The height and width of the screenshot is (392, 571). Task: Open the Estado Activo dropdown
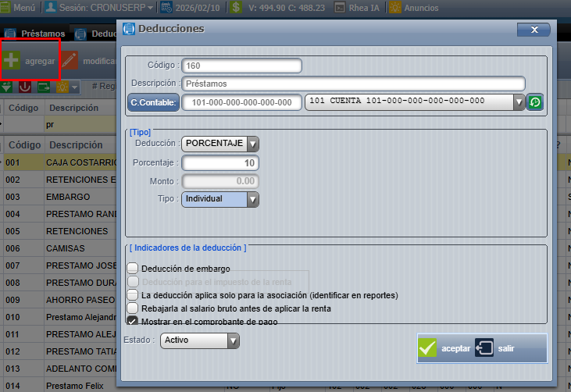233,340
